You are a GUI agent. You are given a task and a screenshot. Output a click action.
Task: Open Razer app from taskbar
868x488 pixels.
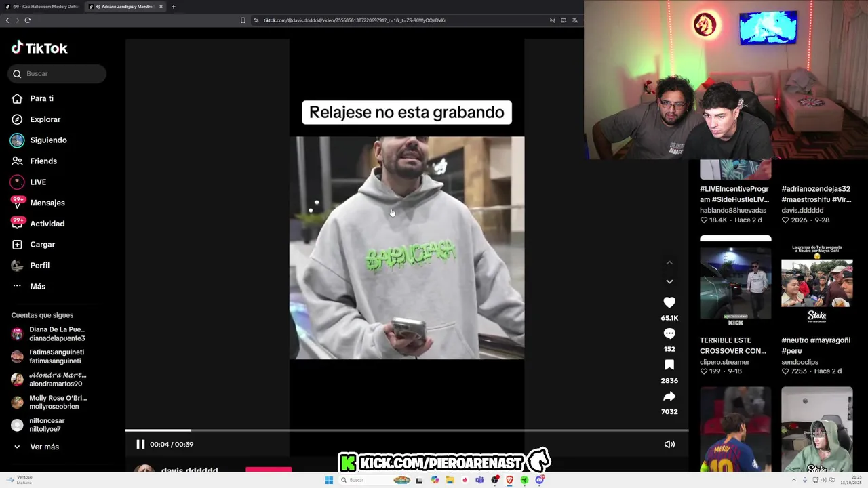pyautogui.click(x=525, y=480)
